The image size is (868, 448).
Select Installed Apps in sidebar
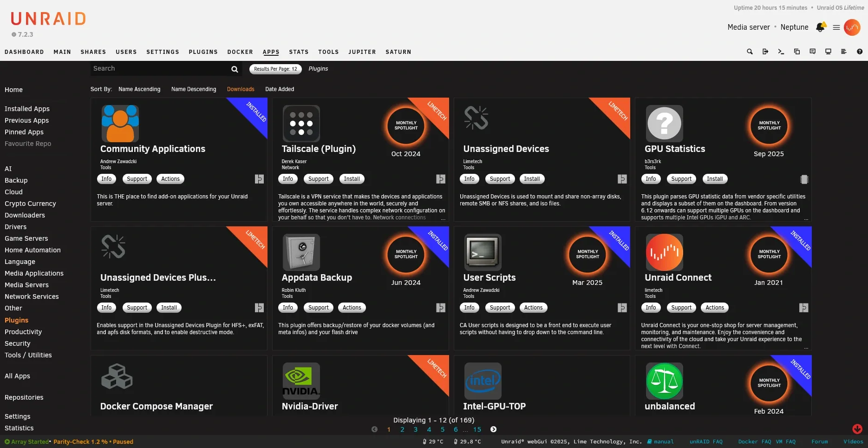click(x=27, y=109)
